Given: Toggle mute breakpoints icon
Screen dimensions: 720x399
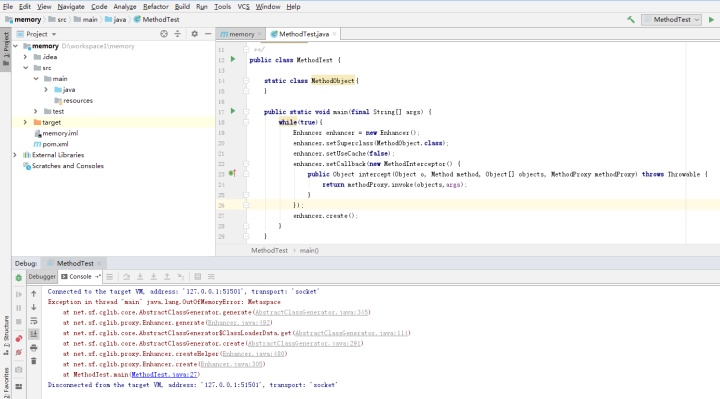Looking at the screenshot, I should (x=18, y=353).
